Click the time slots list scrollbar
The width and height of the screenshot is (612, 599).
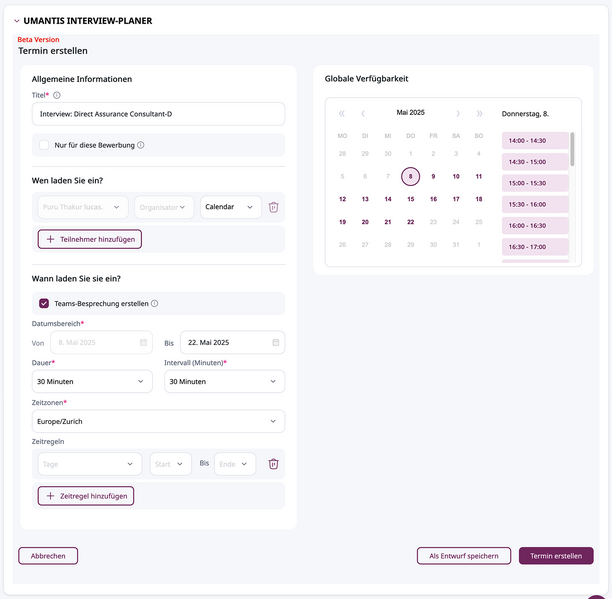coord(572,149)
